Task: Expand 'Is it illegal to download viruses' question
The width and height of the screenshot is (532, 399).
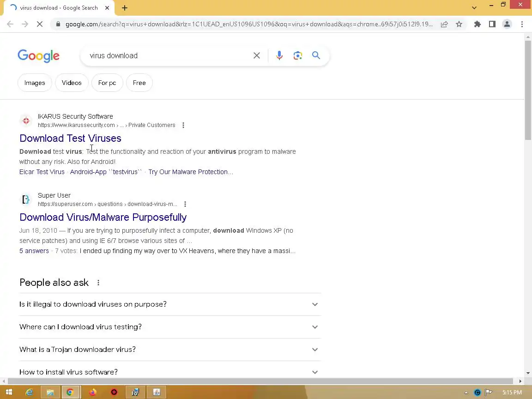Action: click(170, 304)
